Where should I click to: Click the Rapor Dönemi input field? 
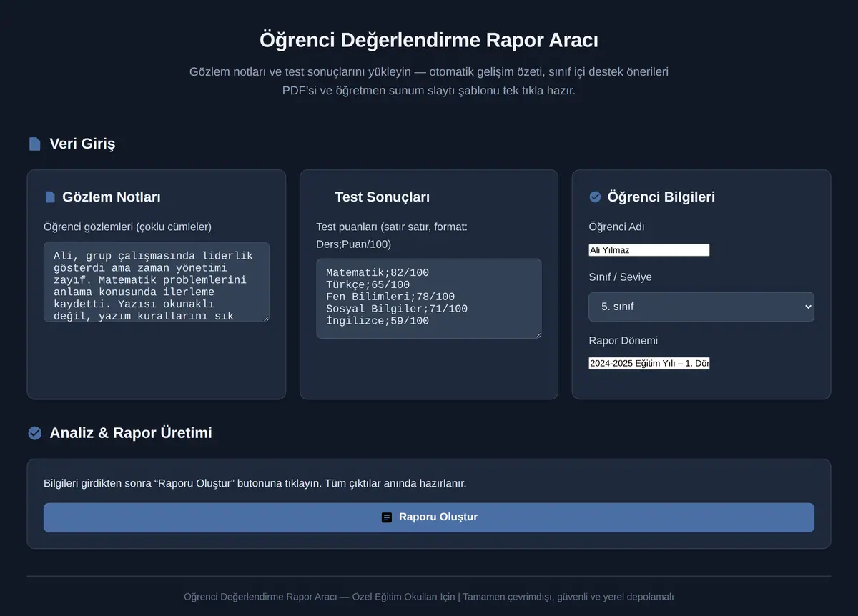(649, 364)
